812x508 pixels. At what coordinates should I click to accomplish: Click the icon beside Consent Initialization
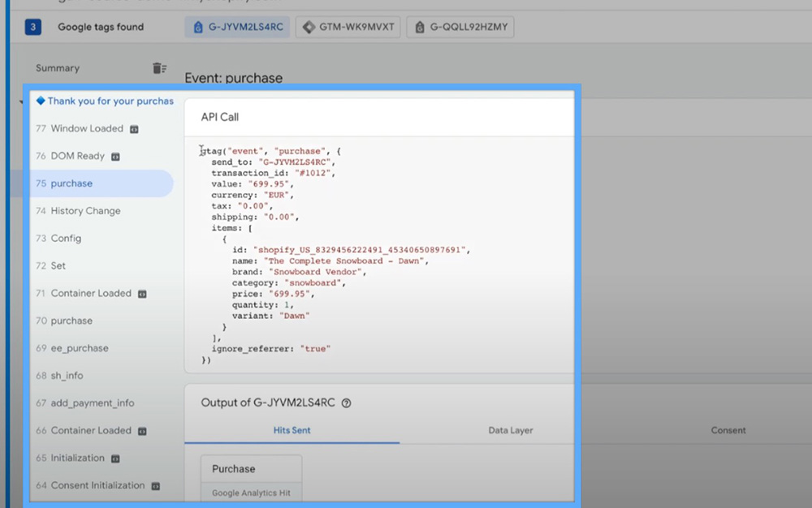point(155,486)
